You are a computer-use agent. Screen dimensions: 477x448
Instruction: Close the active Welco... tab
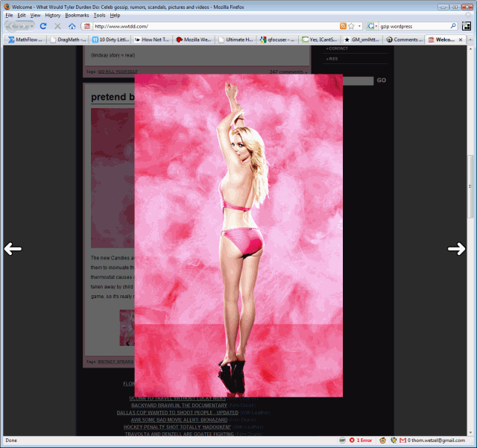point(461,40)
